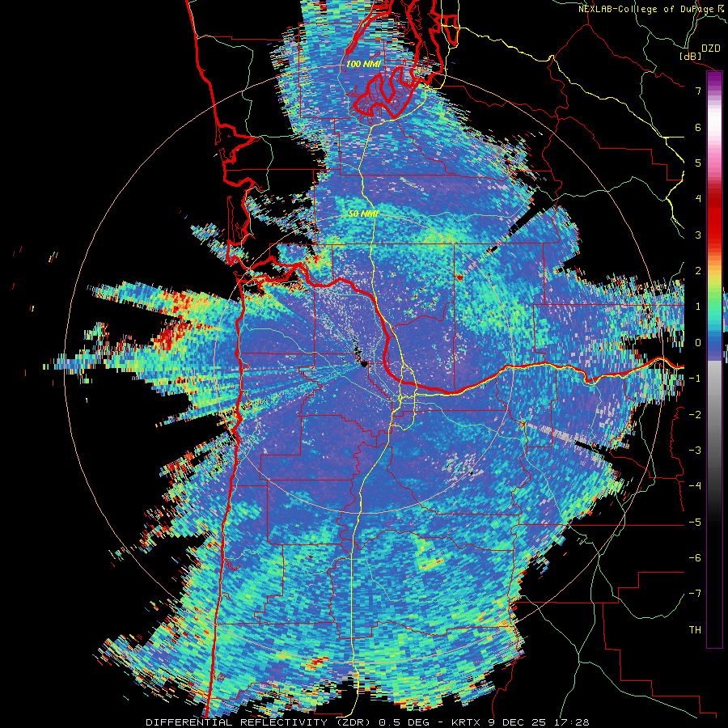Select the 0 value on the dB scale
The height and width of the screenshot is (728, 728).
point(698,343)
